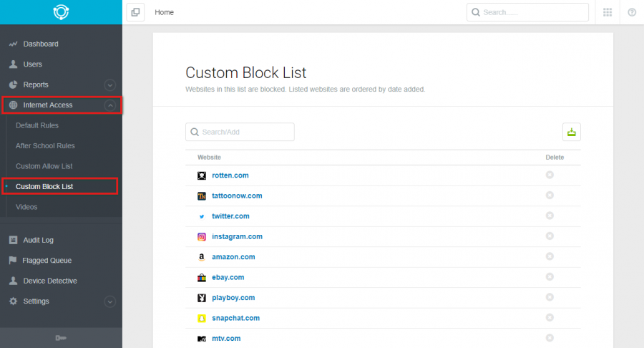
Task: Click the ebay.com favicon
Action: point(202,278)
